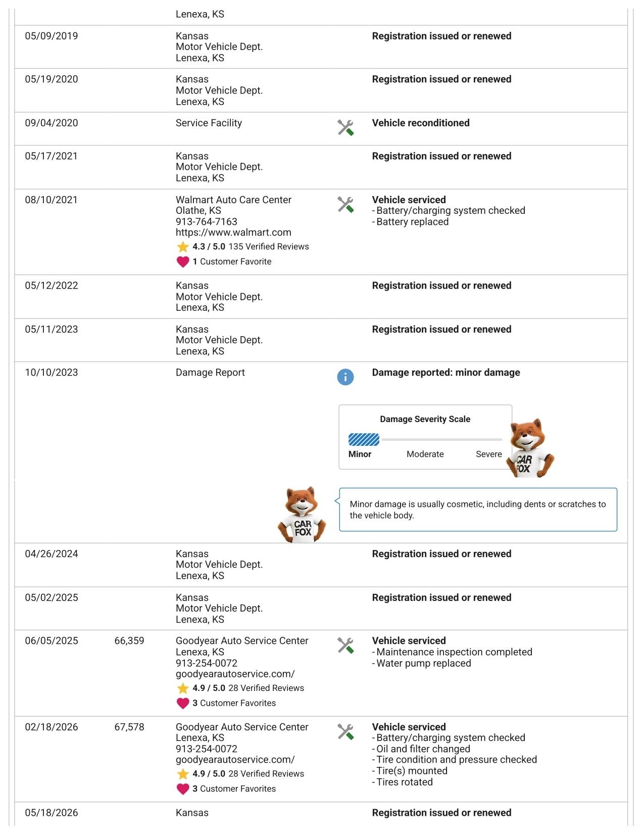Click Carfox mascot beside damage severity scale

530,448
